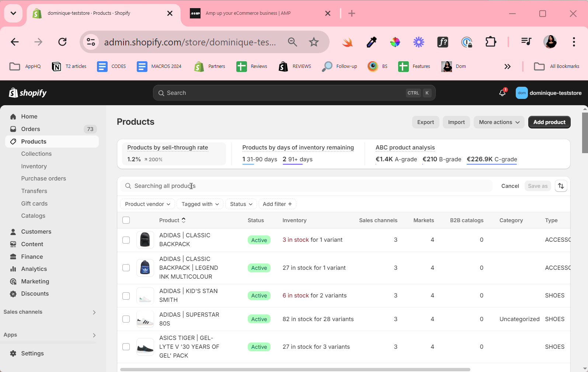The width and height of the screenshot is (588, 372).
Task: Open the media control playlist icon
Action: pyautogui.click(x=526, y=41)
